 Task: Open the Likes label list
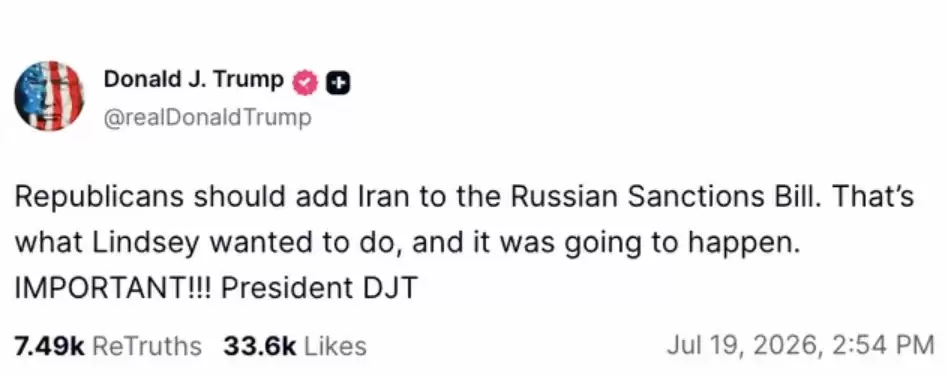(x=335, y=346)
